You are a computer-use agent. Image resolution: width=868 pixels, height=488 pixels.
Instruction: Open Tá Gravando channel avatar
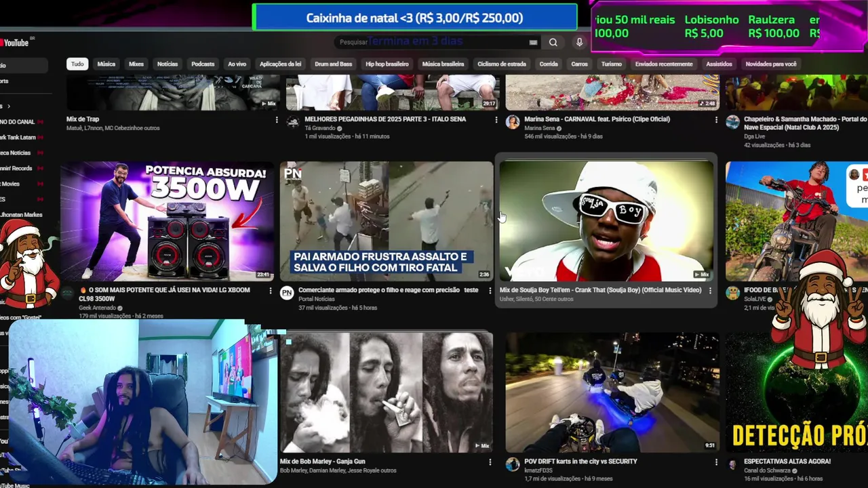point(293,122)
